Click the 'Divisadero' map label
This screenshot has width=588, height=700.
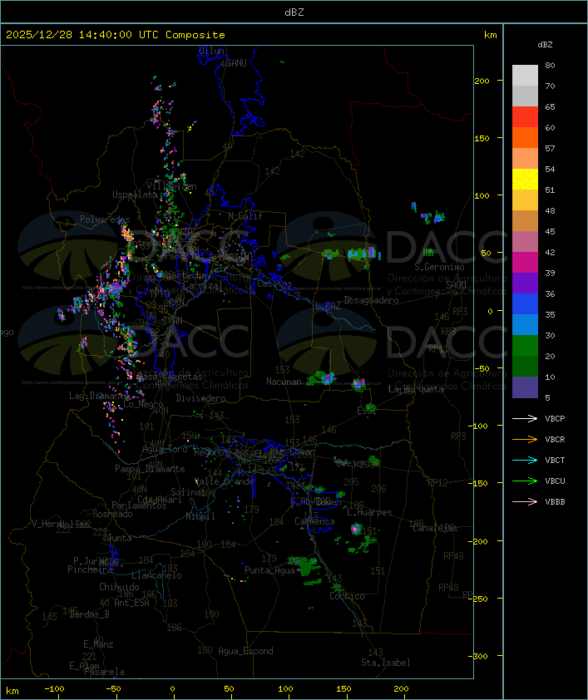[x=200, y=398]
